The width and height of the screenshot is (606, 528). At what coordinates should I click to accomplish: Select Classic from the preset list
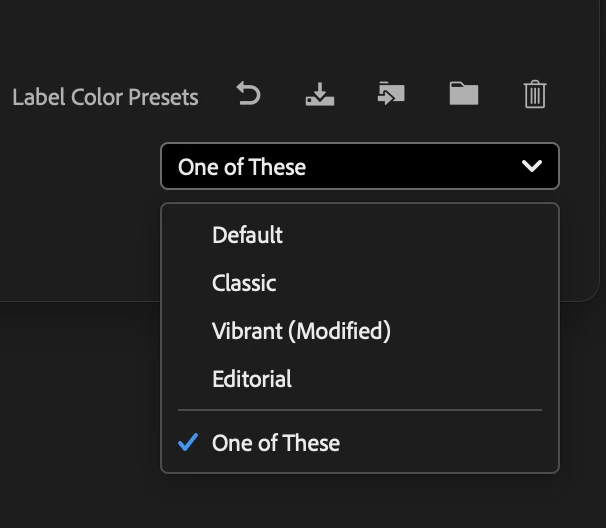[244, 283]
